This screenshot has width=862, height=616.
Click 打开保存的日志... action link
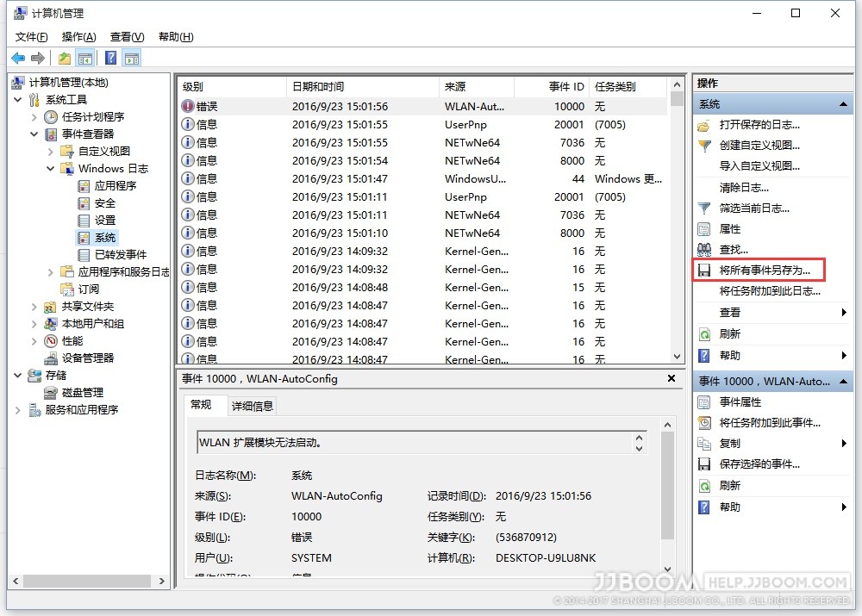click(x=759, y=124)
